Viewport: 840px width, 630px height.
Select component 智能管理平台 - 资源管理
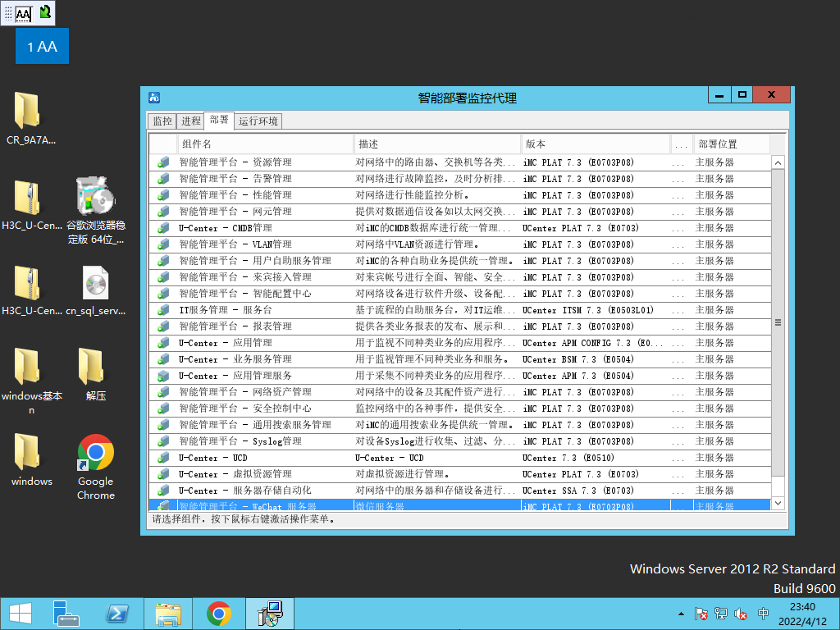(x=235, y=162)
